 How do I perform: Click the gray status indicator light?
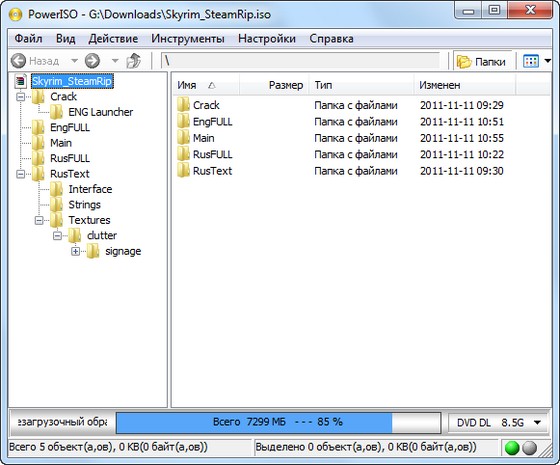click(x=530, y=448)
